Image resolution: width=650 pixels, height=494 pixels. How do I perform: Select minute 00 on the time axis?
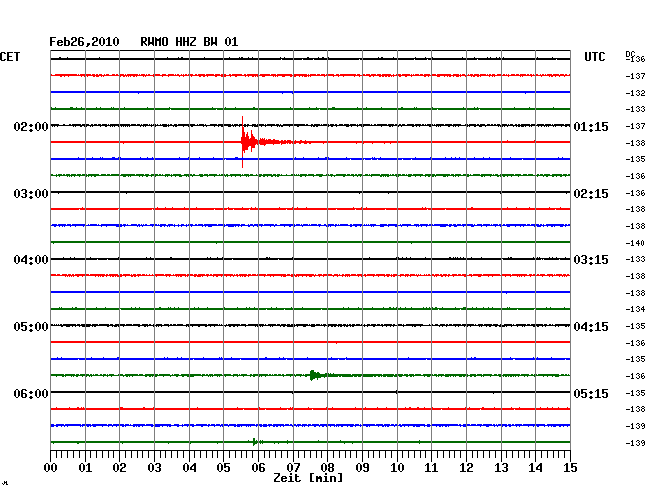click(51, 467)
